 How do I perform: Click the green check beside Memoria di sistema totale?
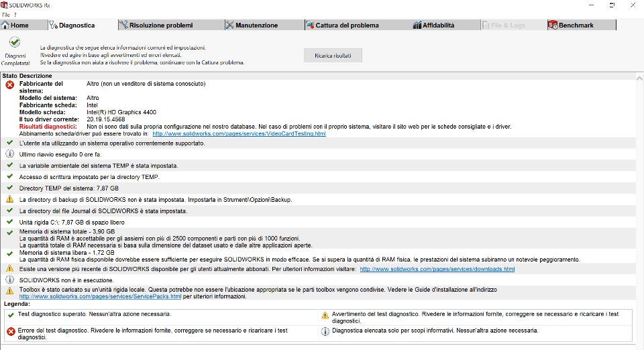(x=10, y=233)
